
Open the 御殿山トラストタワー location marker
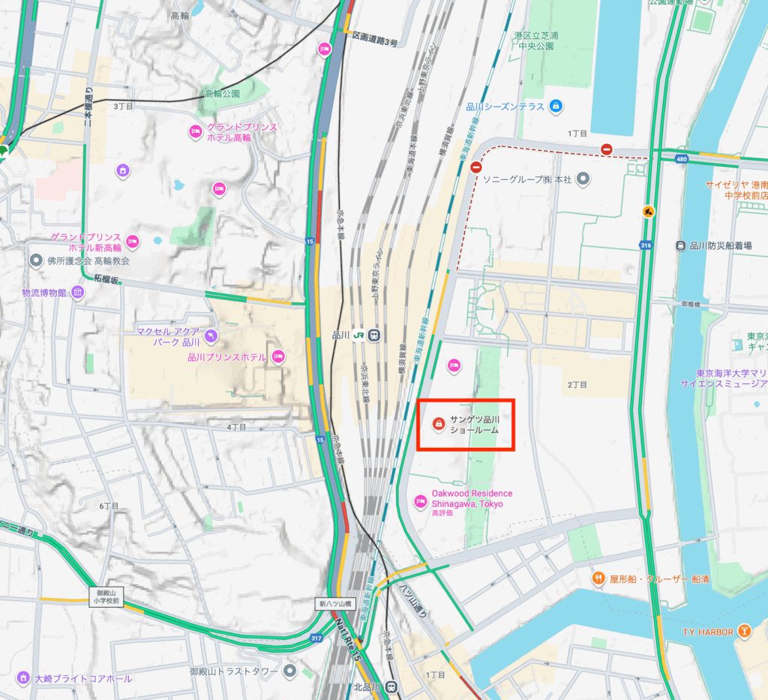tap(290, 670)
